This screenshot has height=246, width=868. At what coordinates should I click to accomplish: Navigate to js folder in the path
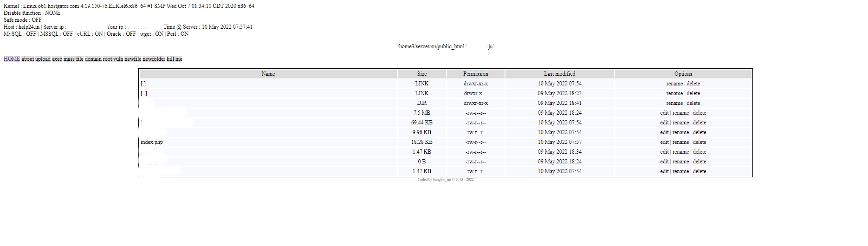coord(490,46)
